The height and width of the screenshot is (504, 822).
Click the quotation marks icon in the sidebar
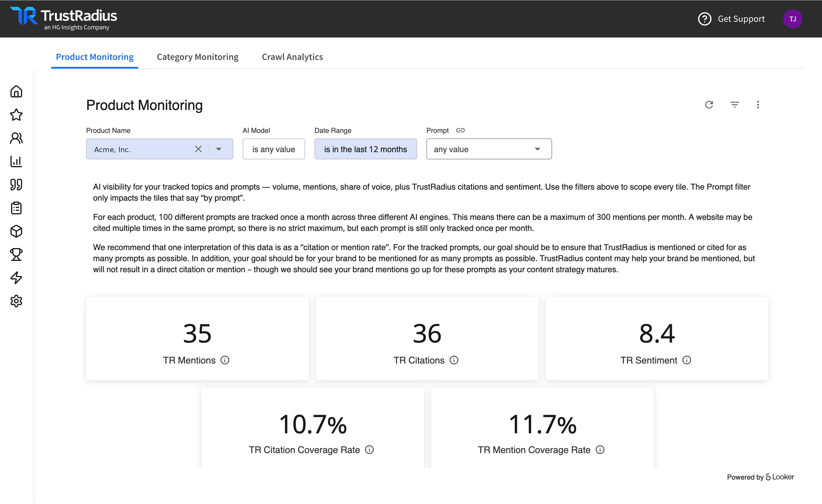click(x=16, y=184)
